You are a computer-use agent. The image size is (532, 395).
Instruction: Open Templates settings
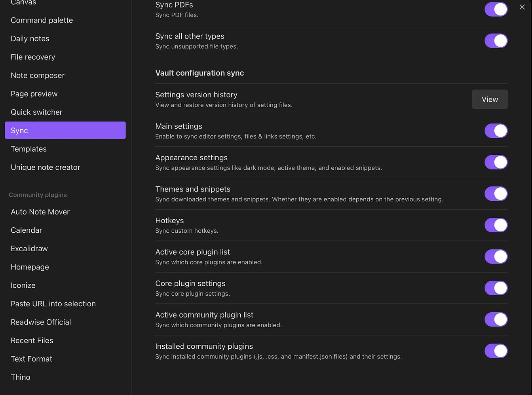point(28,149)
